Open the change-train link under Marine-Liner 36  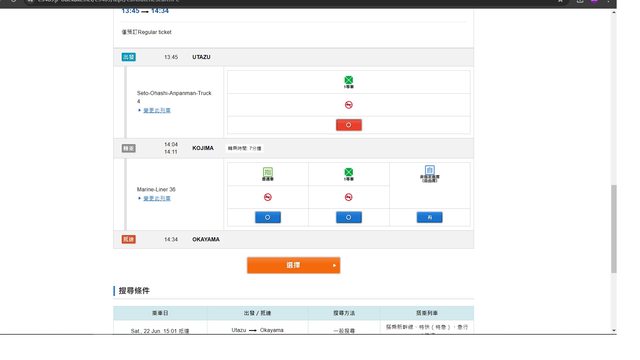(157, 198)
